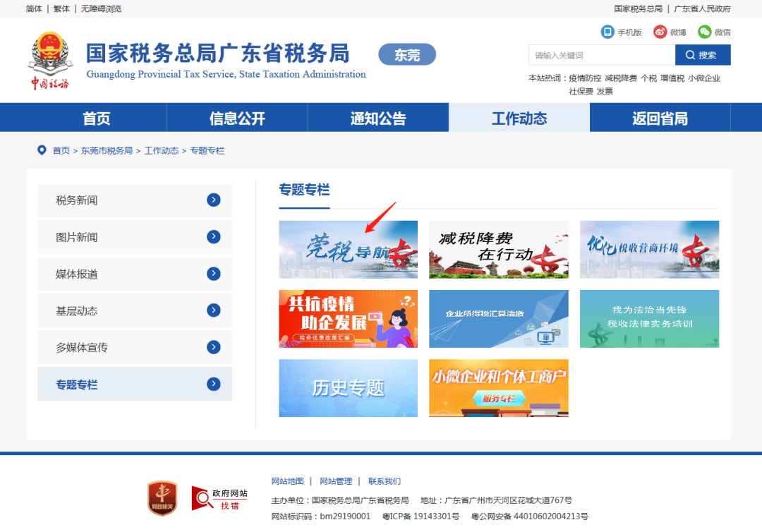Open 无障碍浏览 accessibility browsing link

tap(102, 8)
